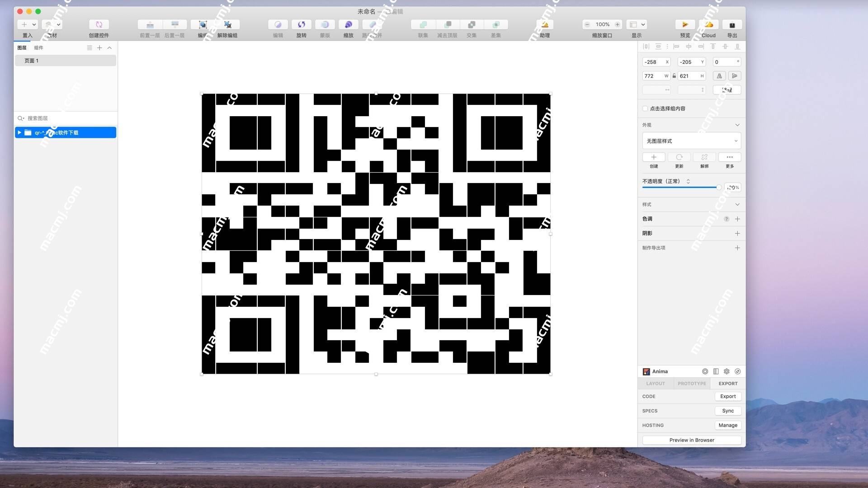The image size is (868, 488).
Task: Click the Preview in Browser button
Action: 692,440
